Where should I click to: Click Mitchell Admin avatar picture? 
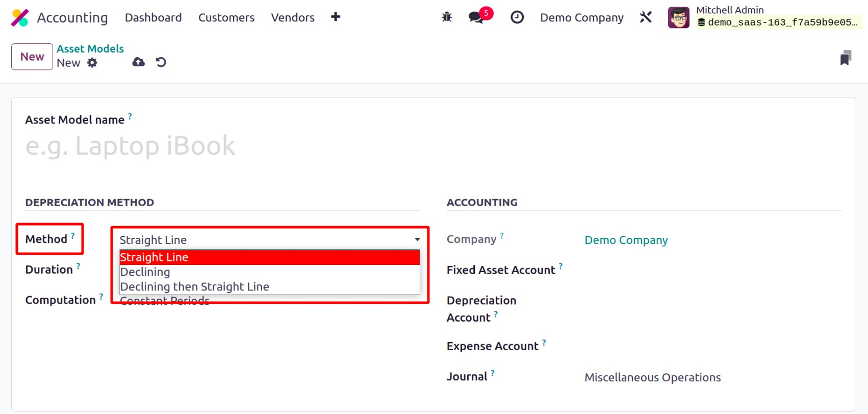tap(678, 18)
